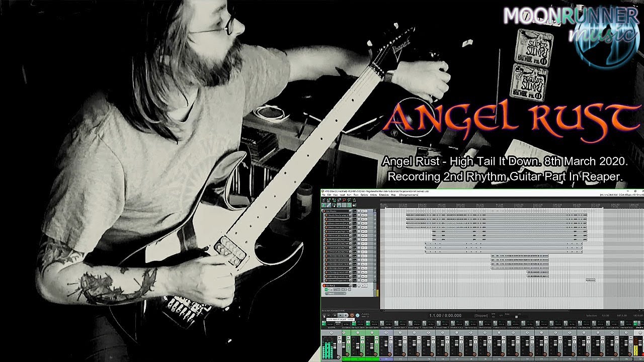Select the 13bridge male track name
This screenshot has width=644, height=362.
338,256
